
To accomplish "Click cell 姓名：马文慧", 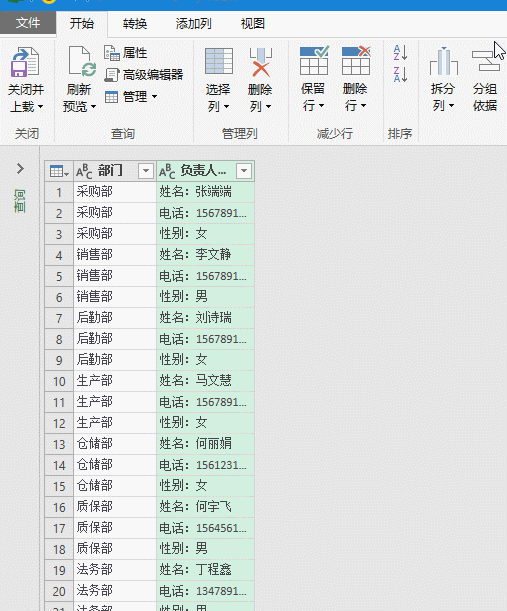I will click(205, 381).
